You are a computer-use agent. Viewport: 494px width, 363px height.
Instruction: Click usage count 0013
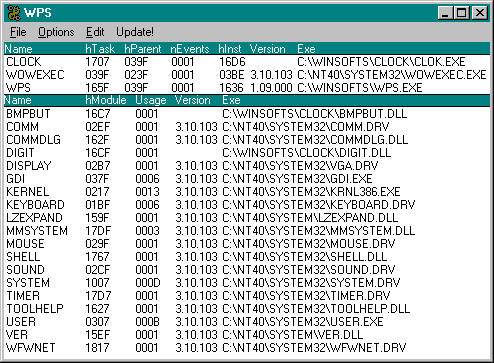147,192
